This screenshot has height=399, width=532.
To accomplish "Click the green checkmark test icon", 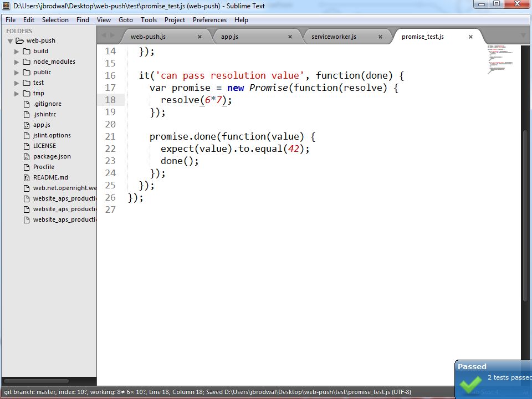I will pos(470,385).
